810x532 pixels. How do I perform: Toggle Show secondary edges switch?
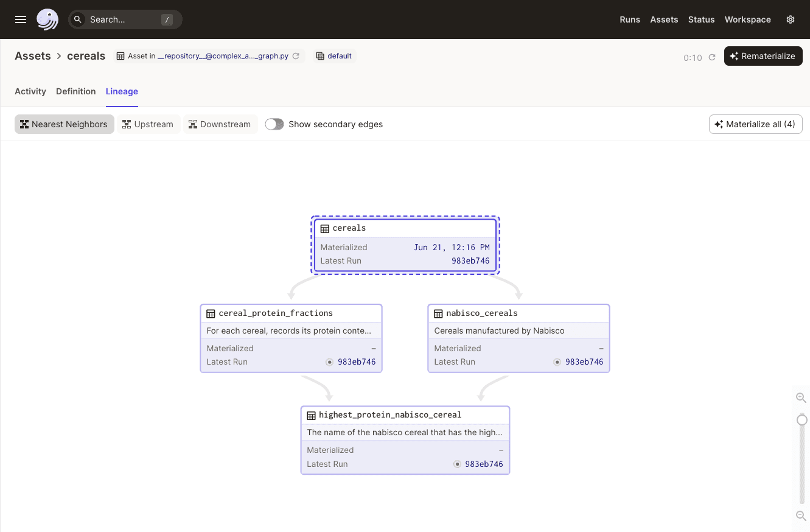pyautogui.click(x=274, y=124)
